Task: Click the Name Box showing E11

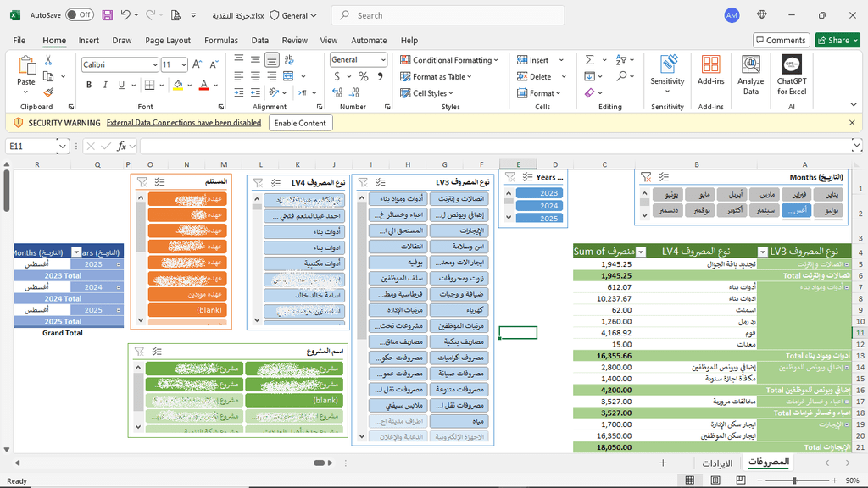Action: point(31,146)
